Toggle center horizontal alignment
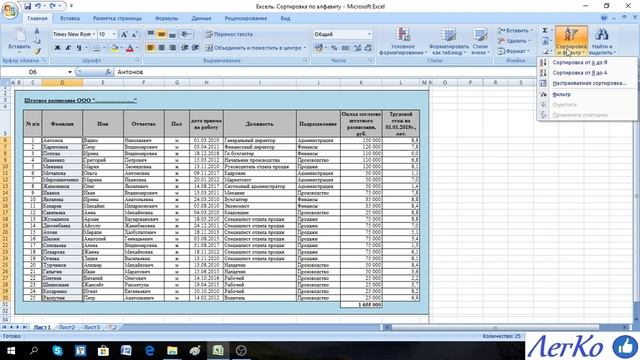The image size is (640, 360). tap(162, 48)
